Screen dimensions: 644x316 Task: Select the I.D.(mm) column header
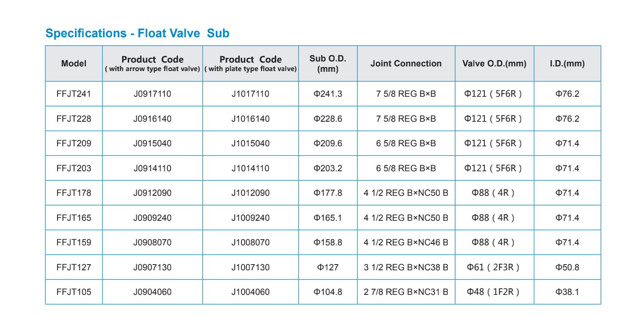pyautogui.click(x=567, y=64)
